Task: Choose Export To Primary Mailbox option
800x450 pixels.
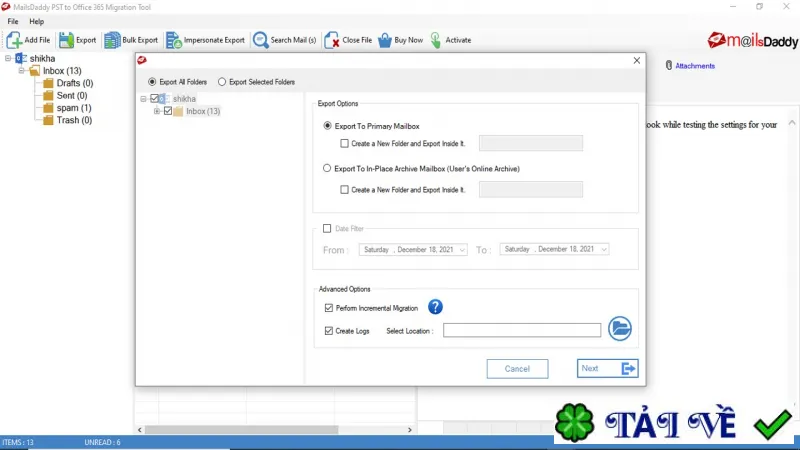Action: coord(328,126)
